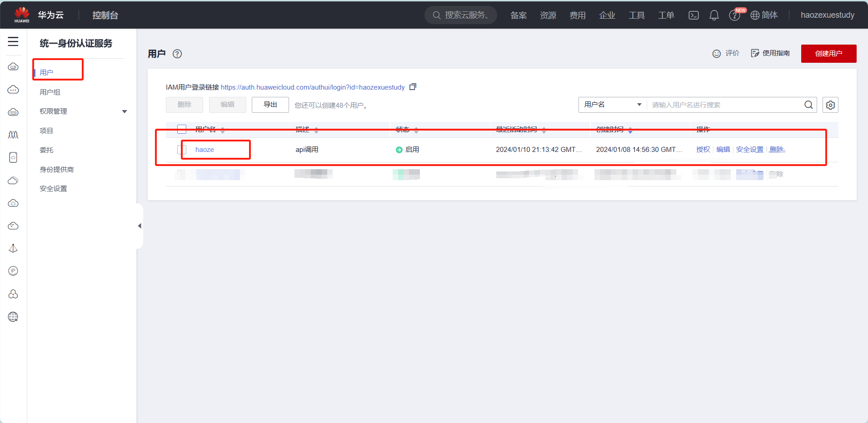Click the 评价 smiley feedback button
The image size is (868, 423).
[726, 54]
